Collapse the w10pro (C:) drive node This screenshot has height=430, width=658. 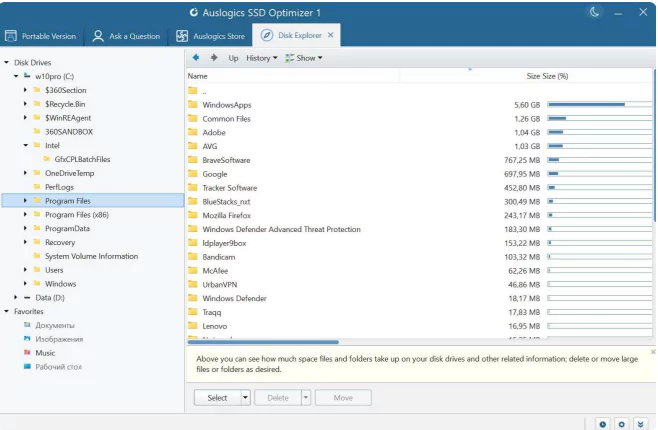[16, 76]
